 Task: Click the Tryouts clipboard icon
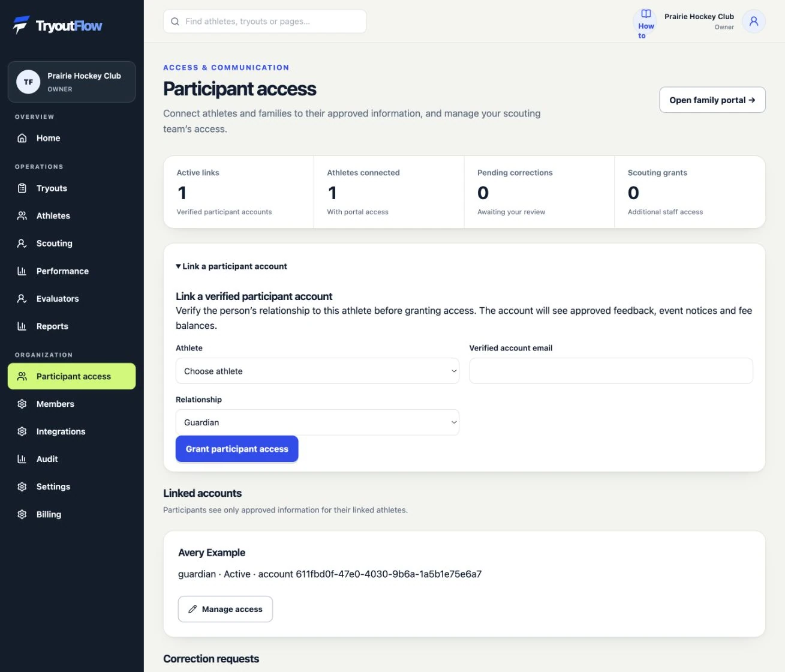coord(22,188)
